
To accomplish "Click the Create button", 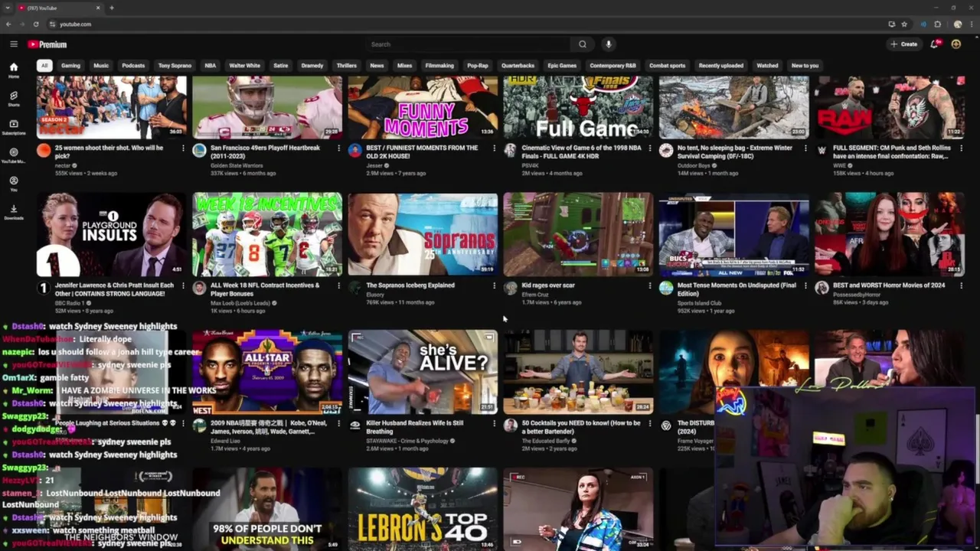I will (x=904, y=44).
